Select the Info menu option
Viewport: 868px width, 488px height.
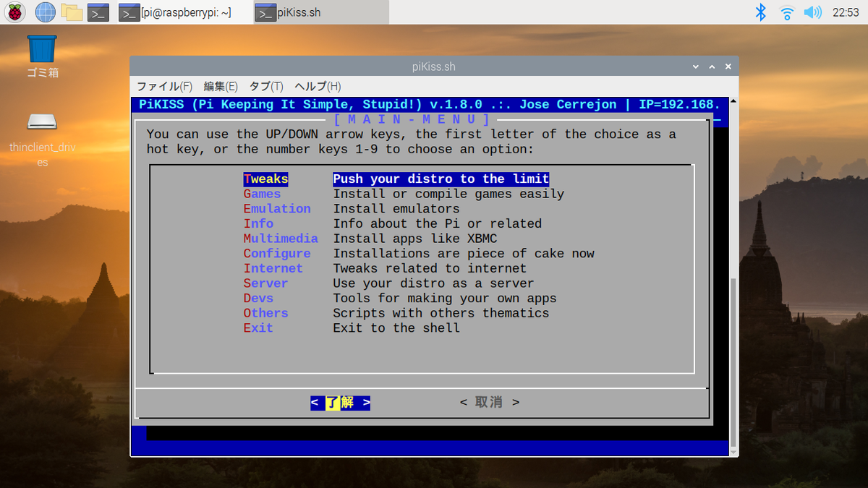click(x=258, y=223)
